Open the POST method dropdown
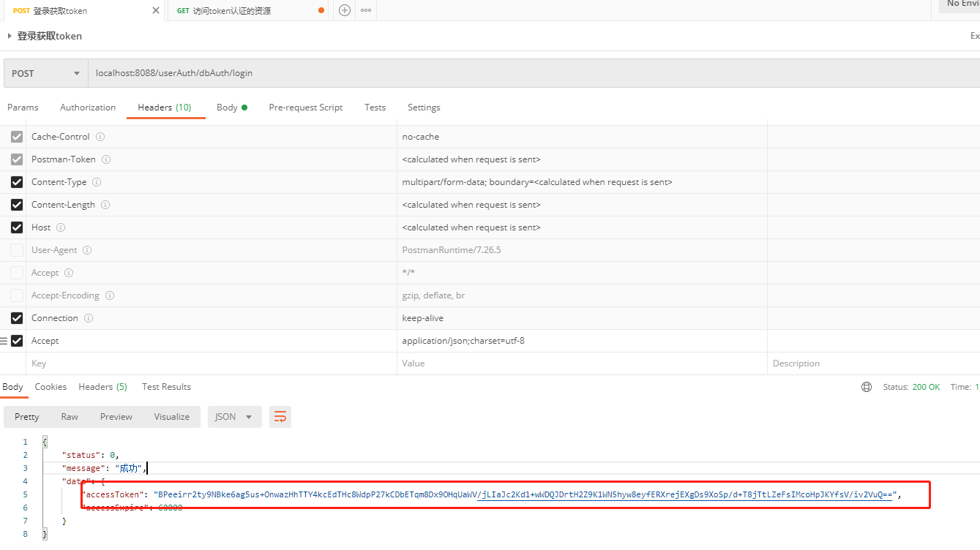Viewport: 980px width, 550px height. (45, 73)
